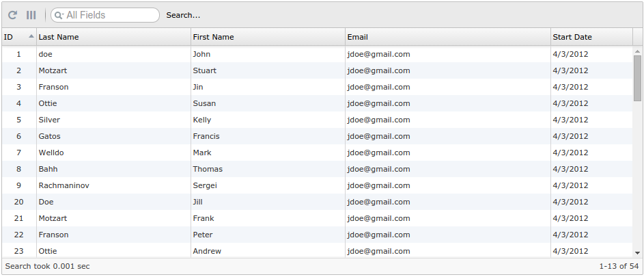This screenshot has height=277, width=644.
Task: Select the row with ID 20
Action: 317,202
